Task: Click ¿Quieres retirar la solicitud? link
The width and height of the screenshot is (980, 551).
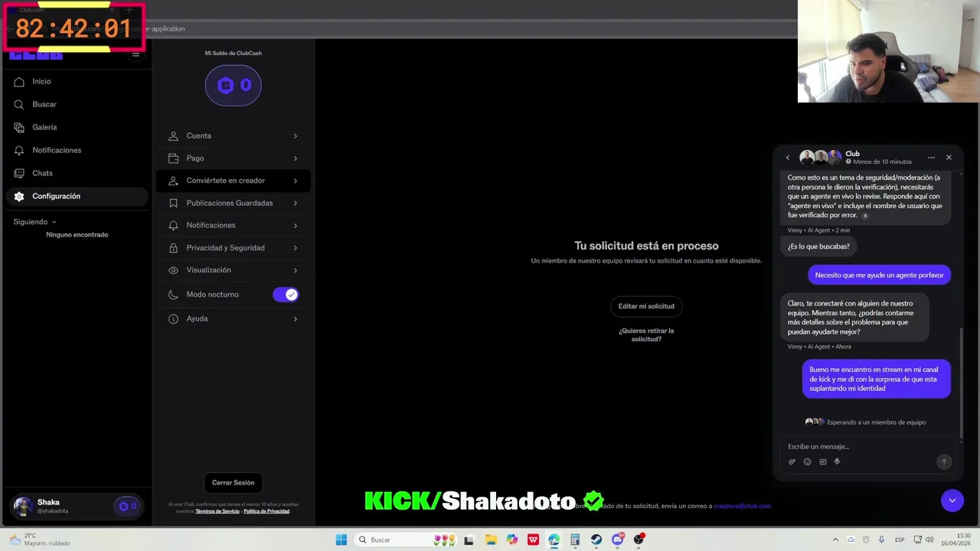Action: [x=646, y=334]
